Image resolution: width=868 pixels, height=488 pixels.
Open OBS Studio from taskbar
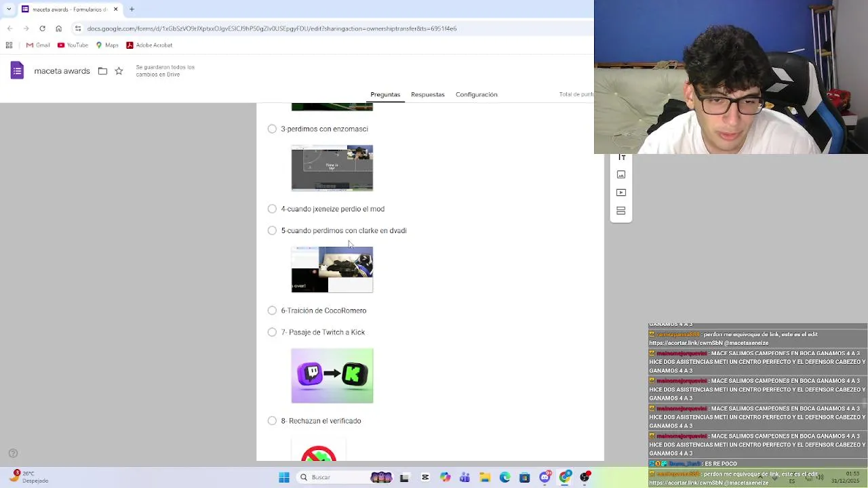(x=585, y=477)
